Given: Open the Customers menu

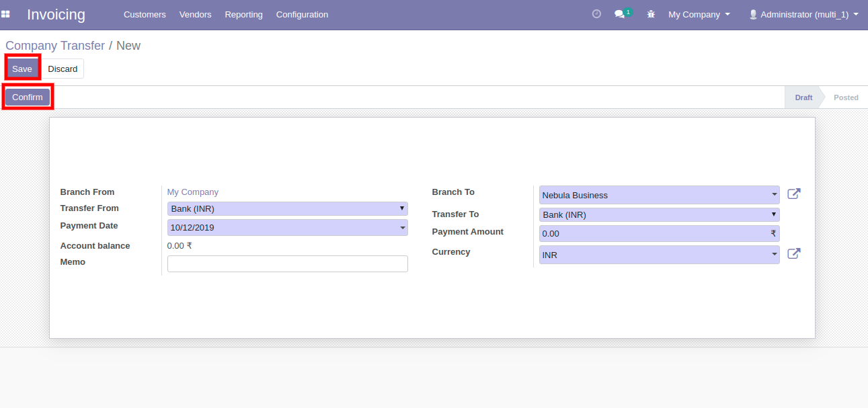Looking at the screenshot, I should pyautogui.click(x=145, y=14).
